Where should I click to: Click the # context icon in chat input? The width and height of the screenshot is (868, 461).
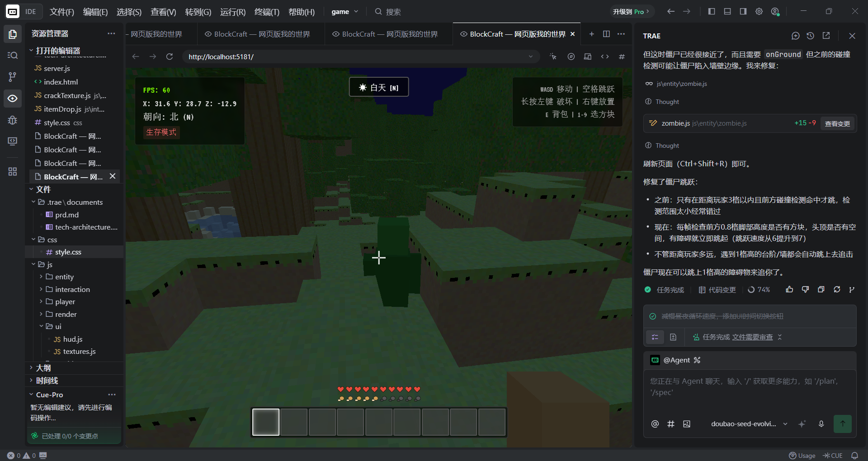coord(671,424)
